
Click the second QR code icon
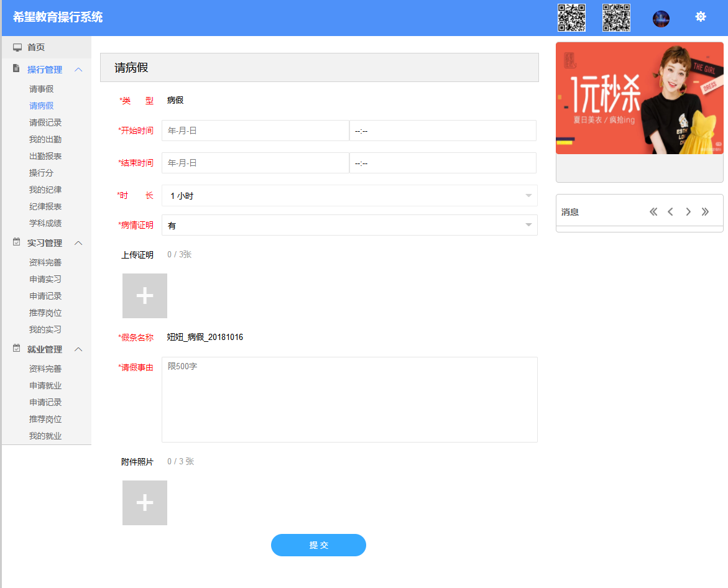tap(616, 17)
